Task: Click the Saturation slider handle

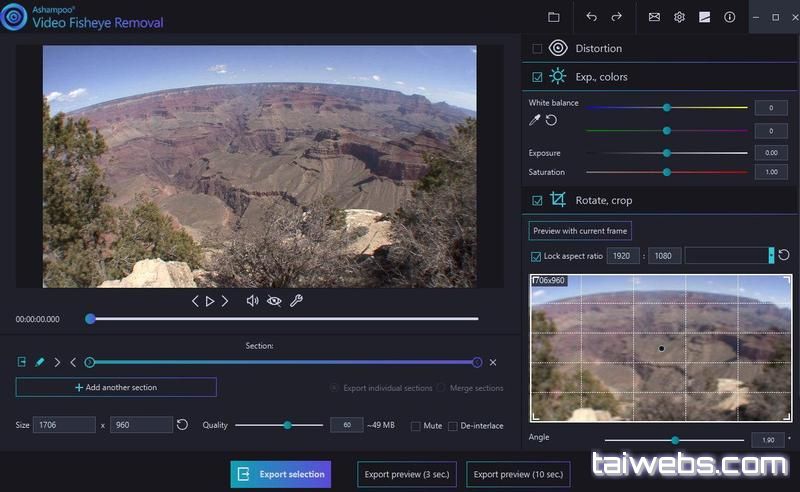Action: (667, 172)
